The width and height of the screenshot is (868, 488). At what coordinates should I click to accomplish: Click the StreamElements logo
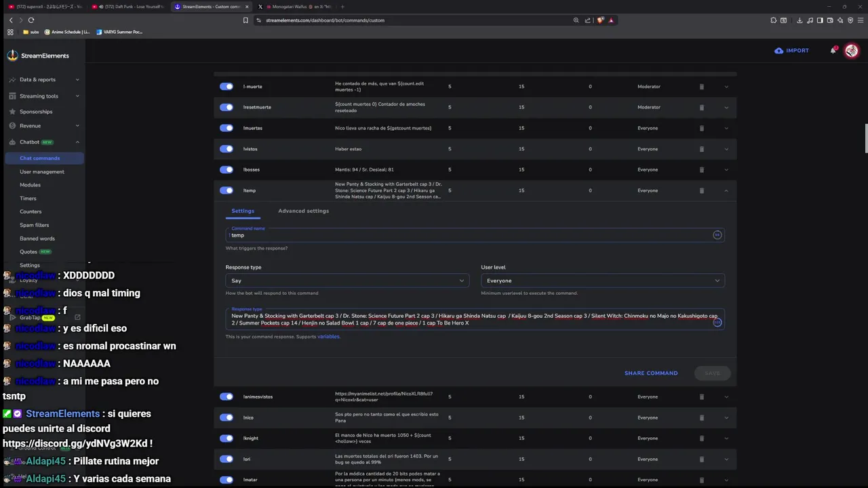pos(38,56)
